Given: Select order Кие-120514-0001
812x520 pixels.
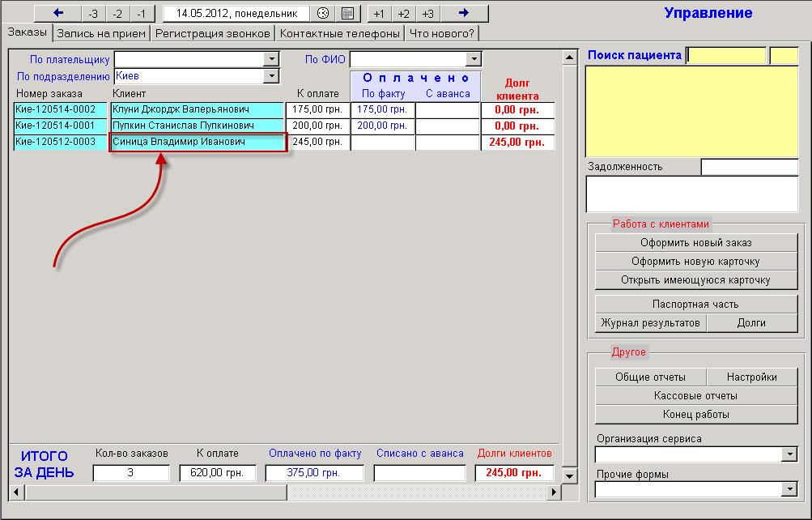Looking at the screenshot, I should point(61,126).
